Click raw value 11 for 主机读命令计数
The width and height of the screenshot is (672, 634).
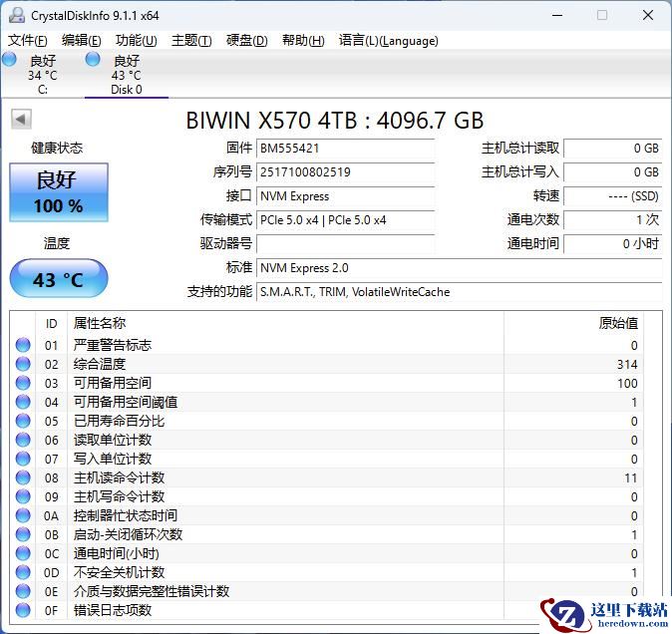coord(630,477)
